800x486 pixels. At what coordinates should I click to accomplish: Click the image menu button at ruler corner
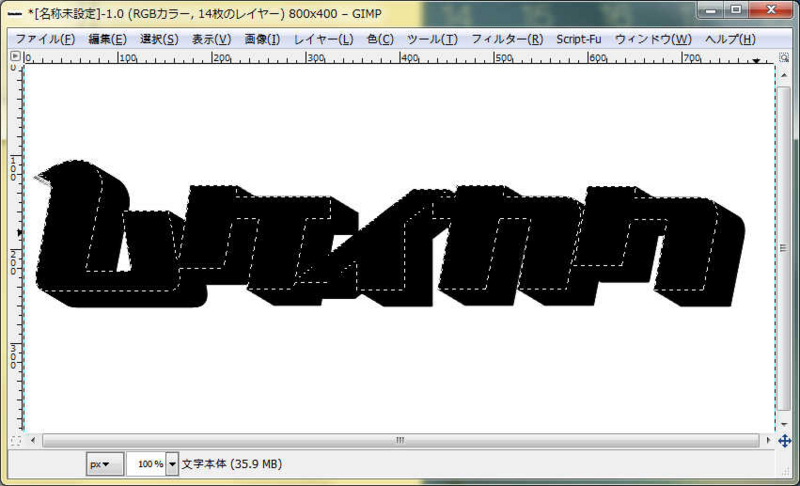click(15, 57)
